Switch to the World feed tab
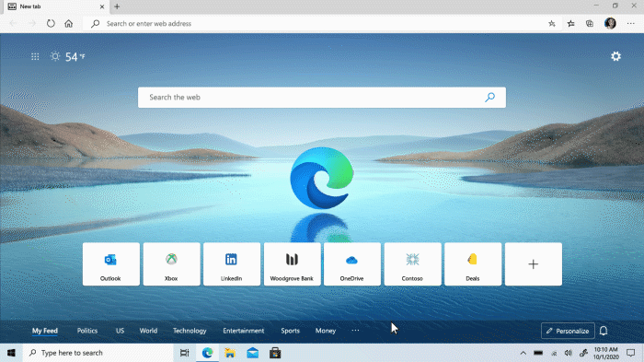The height and width of the screenshot is (362, 644). tap(148, 331)
